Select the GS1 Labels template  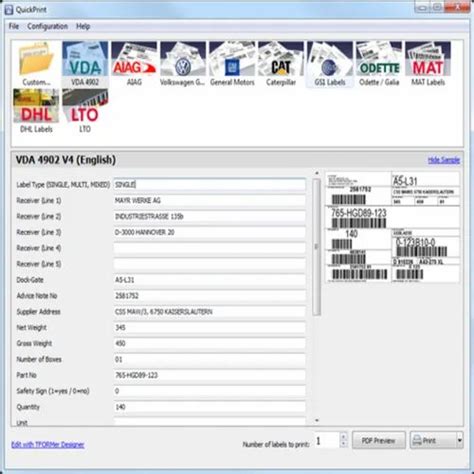point(330,64)
